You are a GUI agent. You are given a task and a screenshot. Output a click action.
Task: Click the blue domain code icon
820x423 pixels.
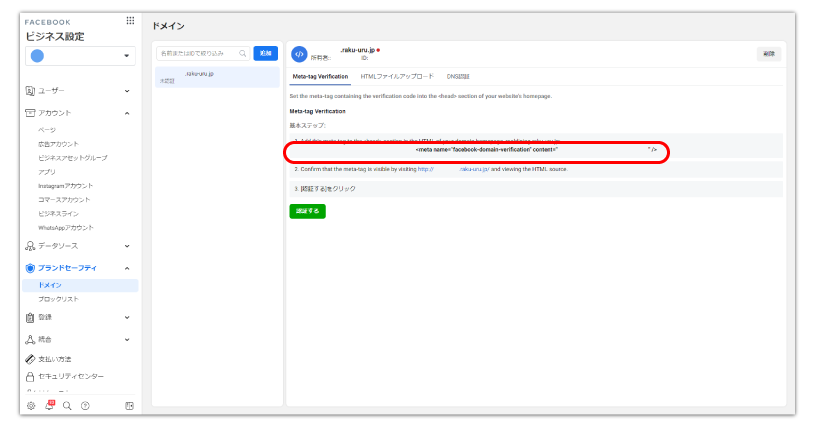point(299,54)
